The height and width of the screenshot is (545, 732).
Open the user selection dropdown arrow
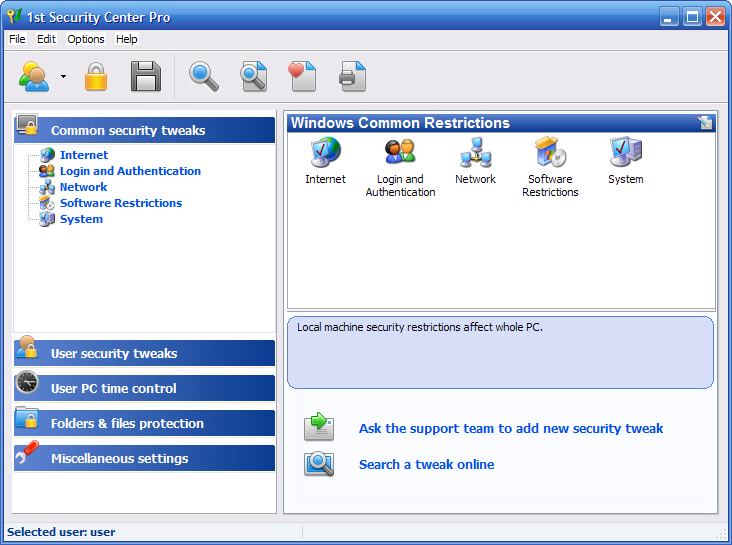point(63,77)
